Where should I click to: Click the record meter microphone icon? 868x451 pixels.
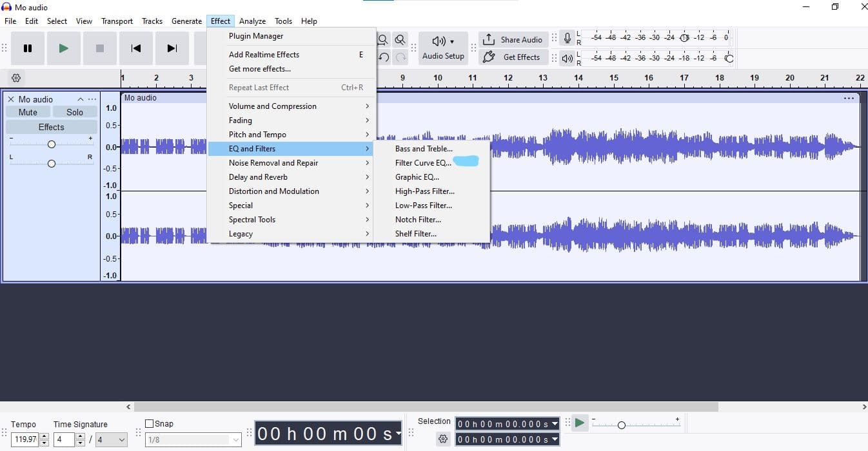(567, 38)
